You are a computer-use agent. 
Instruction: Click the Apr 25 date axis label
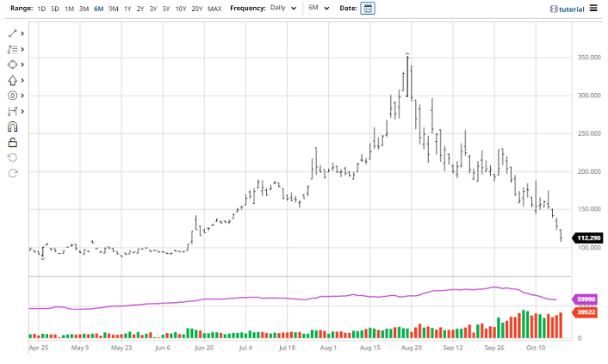click(39, 348)
